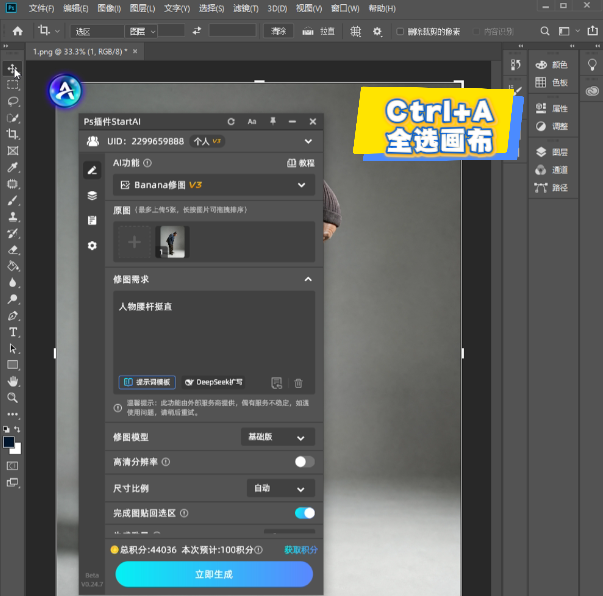Select the Horizontal Type tool
The image size is (603, 596).
tap(13, 332)
